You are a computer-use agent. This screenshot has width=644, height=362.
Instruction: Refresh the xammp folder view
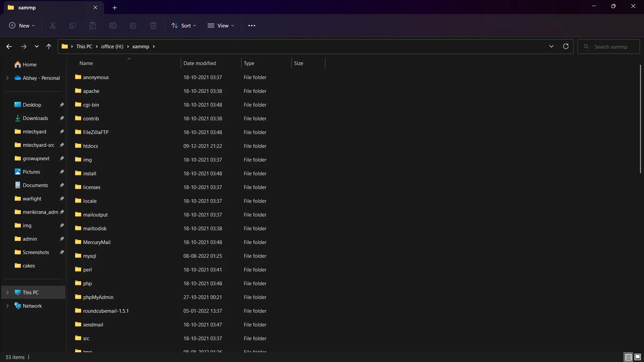tap(566, 46)
